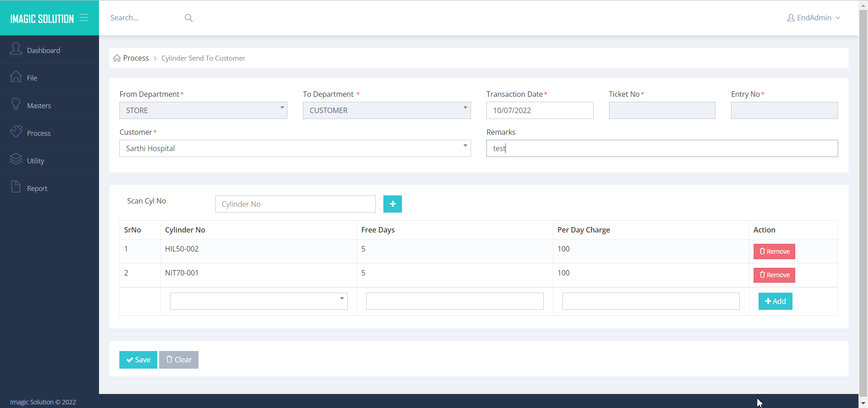Open the File menu item
This screenshot has height=408, width=868.
(49, 77)
